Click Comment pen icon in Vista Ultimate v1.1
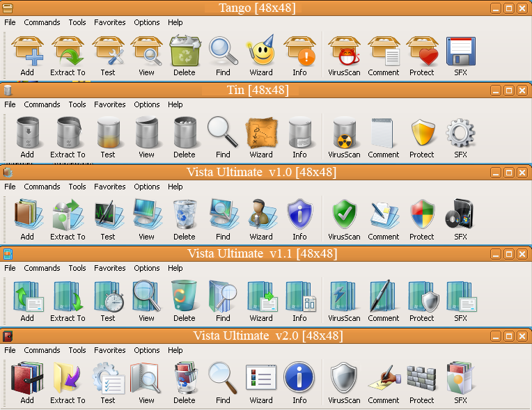Viewport: 532px width, 410px height. [x=382, y=296]
